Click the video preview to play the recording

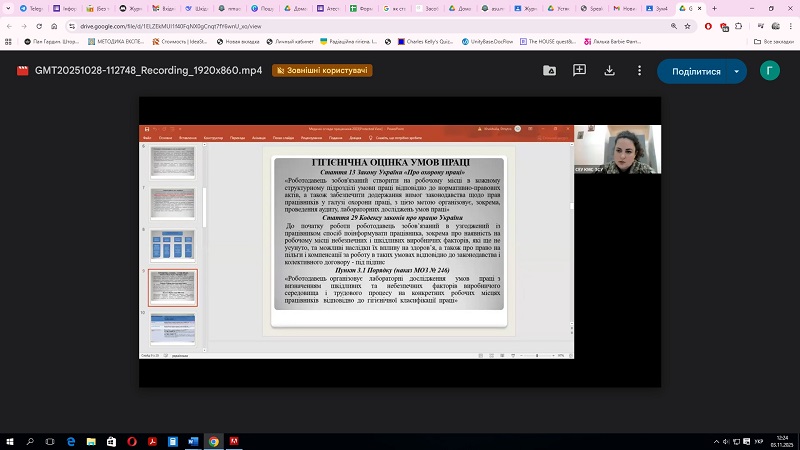pyautogui.click(x=400, y=240)
